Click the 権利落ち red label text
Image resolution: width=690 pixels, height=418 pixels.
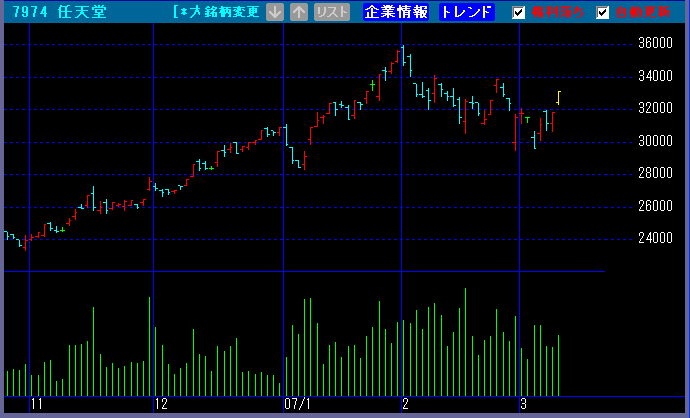pos(558,12)
